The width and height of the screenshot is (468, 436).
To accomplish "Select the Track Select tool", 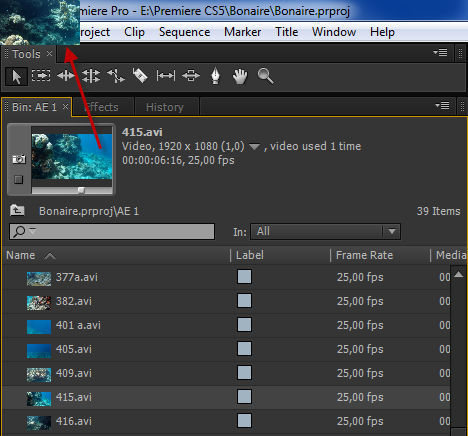I will tap(41, 76).
